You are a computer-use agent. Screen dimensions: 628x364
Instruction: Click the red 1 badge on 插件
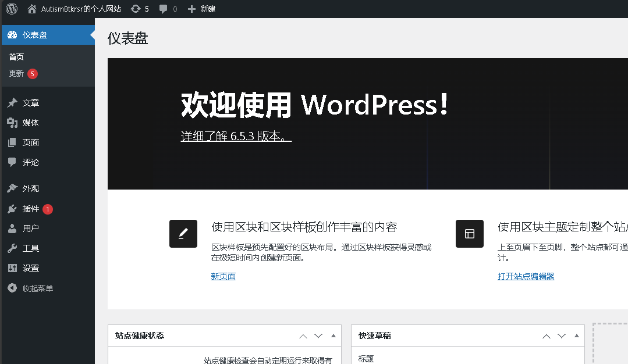click(48, 209)
